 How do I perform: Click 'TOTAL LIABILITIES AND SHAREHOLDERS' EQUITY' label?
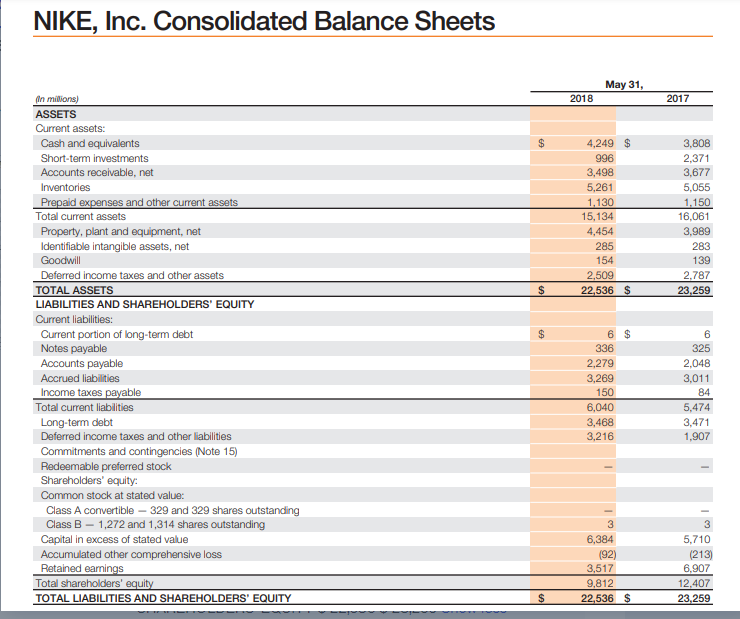163,598
